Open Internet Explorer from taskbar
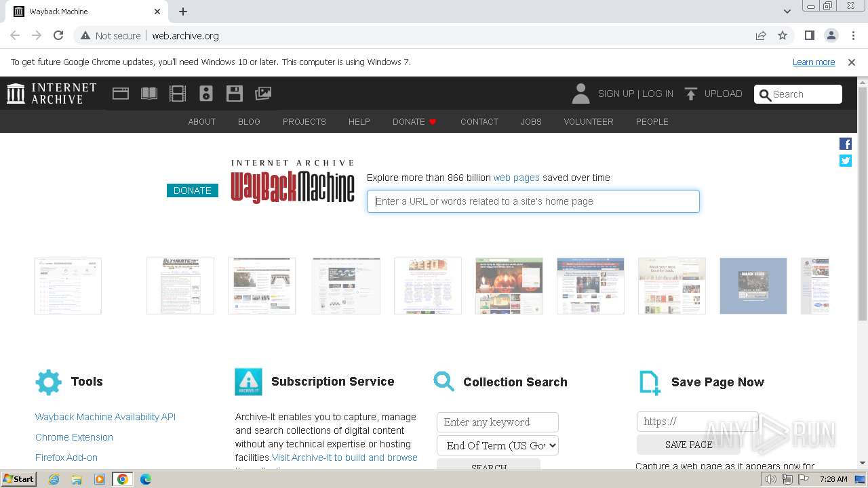The width and height of the screenshot is (868, 488). click(54, 479)
